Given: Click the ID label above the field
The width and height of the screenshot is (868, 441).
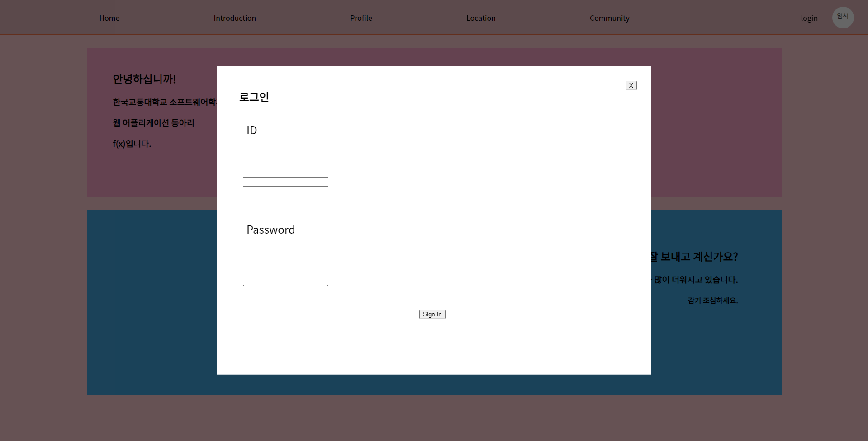Looking at the screenshot, I should pyautogui.click(x=251, y=130).
